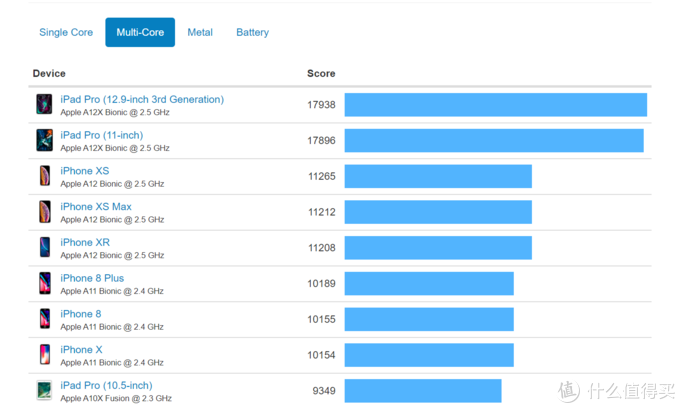Open the Battery tab

252,33
